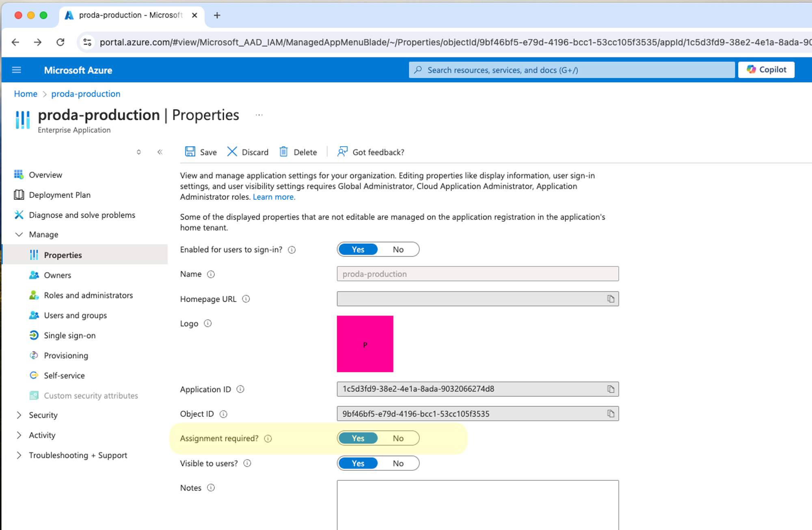Screen dimensions: 812x530
Task: Expand Troubleshooting + Support
Action: click(78, 455)
